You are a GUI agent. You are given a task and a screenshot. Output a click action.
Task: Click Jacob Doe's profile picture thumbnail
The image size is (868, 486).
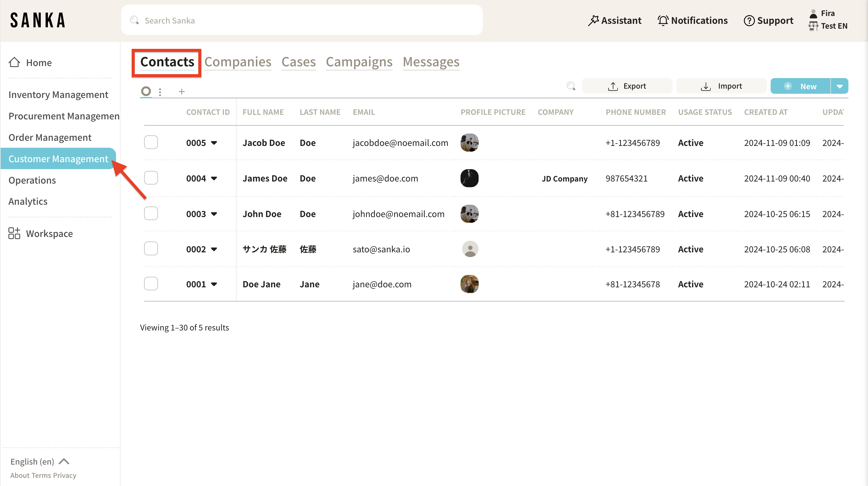click(x=469, y=143)
